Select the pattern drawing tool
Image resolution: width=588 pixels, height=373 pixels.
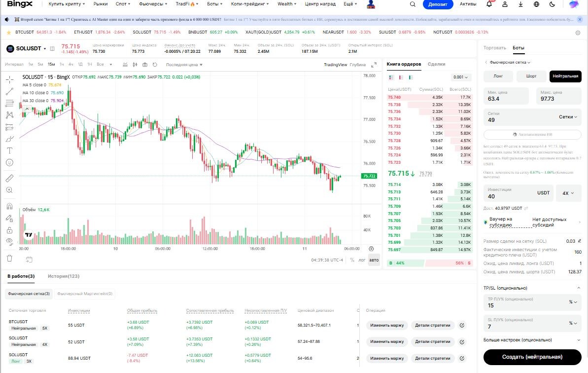(10, 115)
